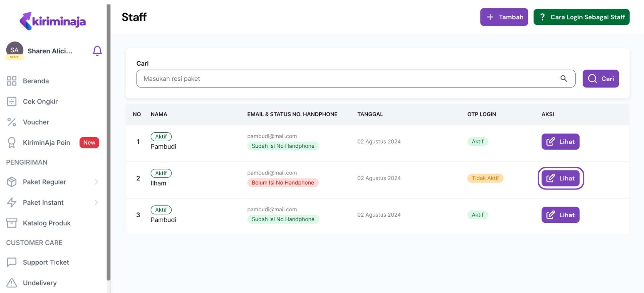Screen dimensions: 644x293
Task: Click the purple Cari search button
Action: [601, 79]
